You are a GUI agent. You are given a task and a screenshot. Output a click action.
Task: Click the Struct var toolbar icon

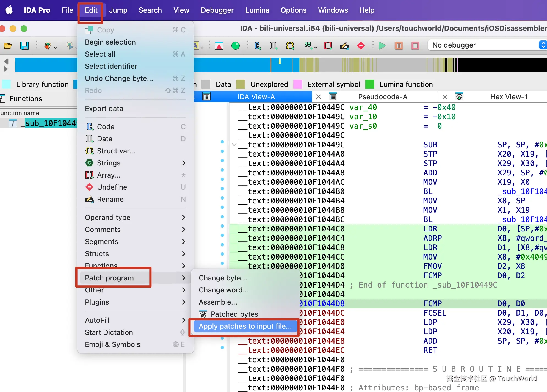(x=290, y=45)
